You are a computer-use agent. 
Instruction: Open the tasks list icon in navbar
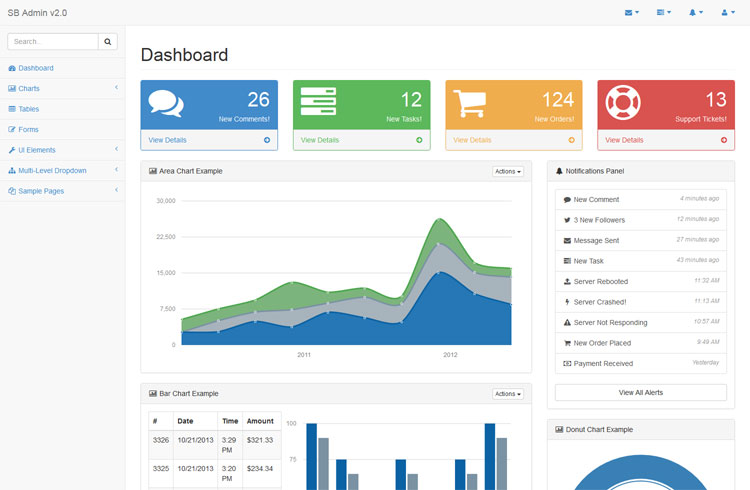(663, 13)
